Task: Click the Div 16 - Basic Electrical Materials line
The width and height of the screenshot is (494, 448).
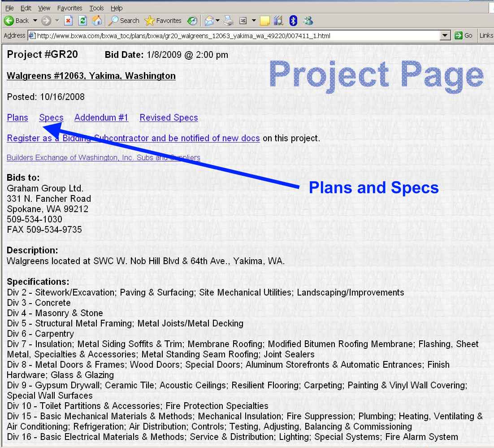Action: 233,437
